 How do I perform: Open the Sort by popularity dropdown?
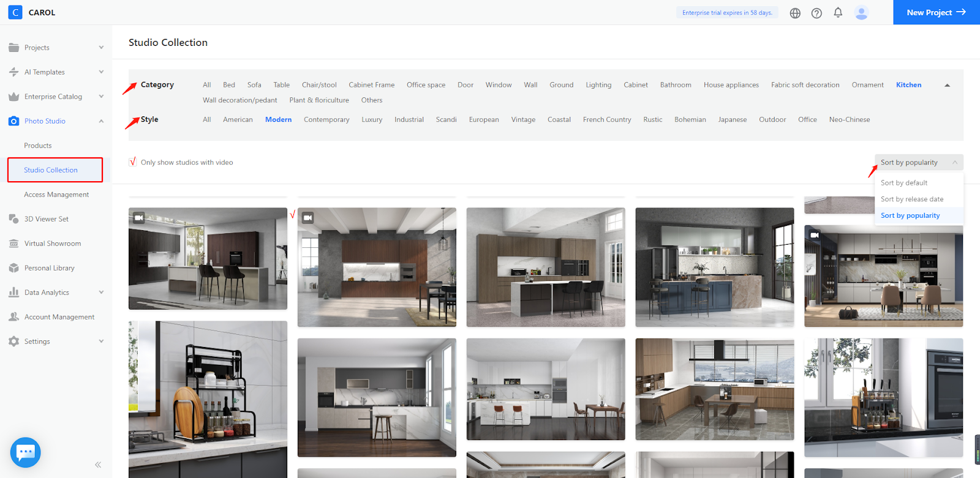pos(918,162)
